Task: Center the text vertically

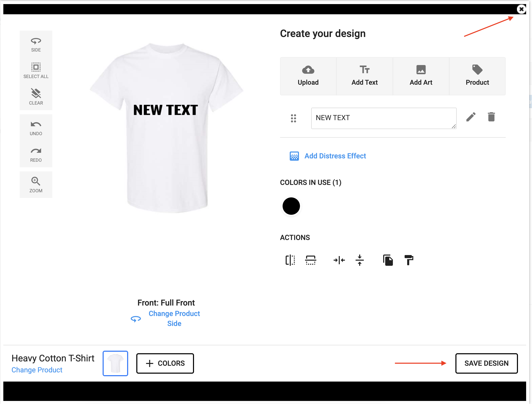Action: [360, 260]
